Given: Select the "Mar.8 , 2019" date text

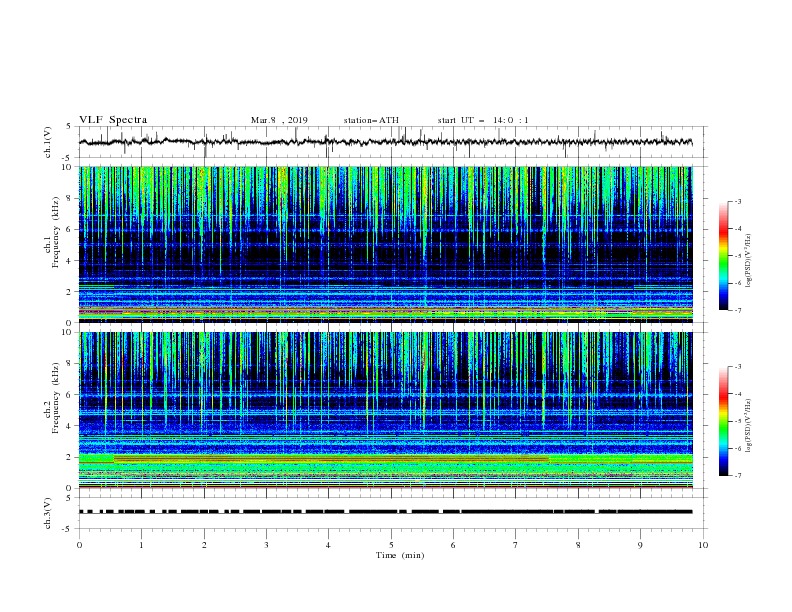Looking at the screenshot, I should pos(279,120).
